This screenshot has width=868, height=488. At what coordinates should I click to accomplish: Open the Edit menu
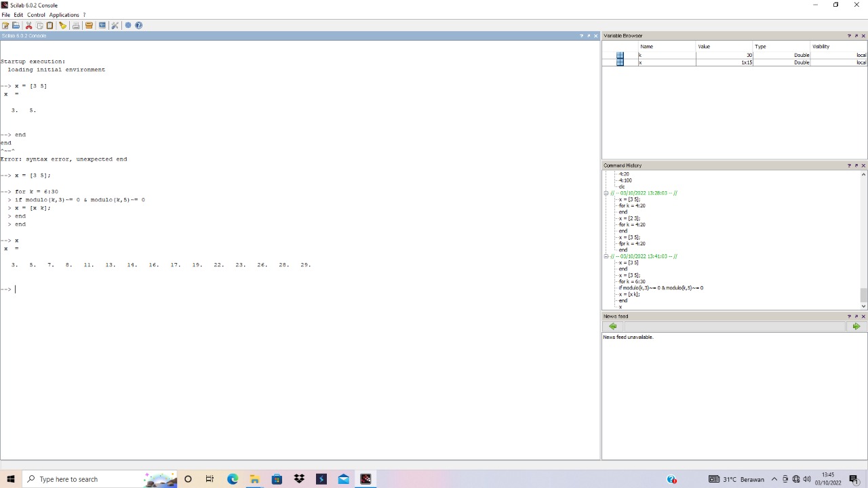pyautogui.click(x=18, y=14)
